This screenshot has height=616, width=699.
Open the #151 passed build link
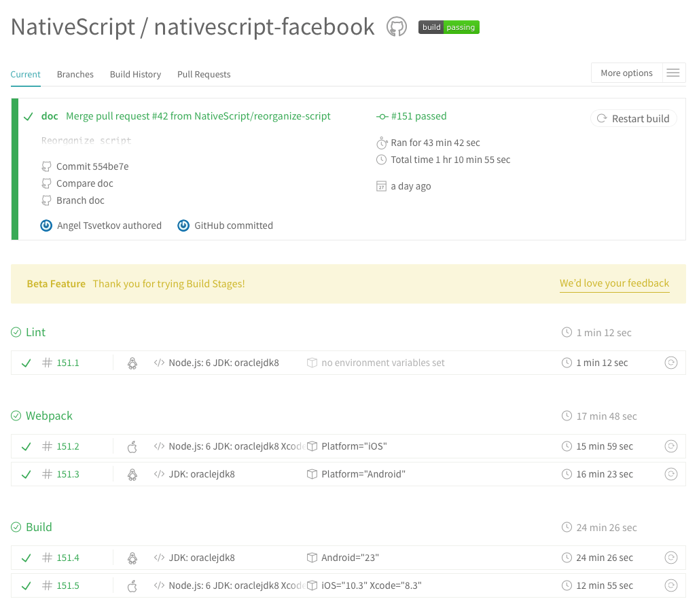418,116
